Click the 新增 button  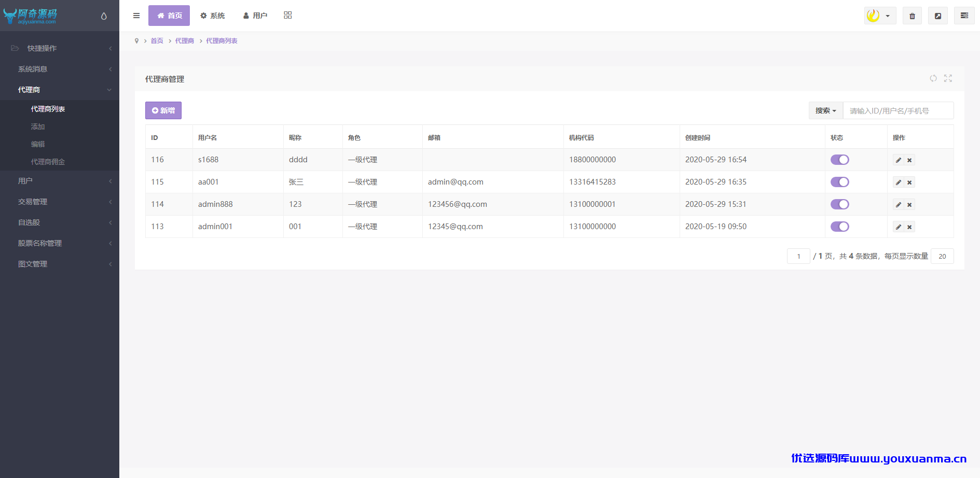coord(163,110)
